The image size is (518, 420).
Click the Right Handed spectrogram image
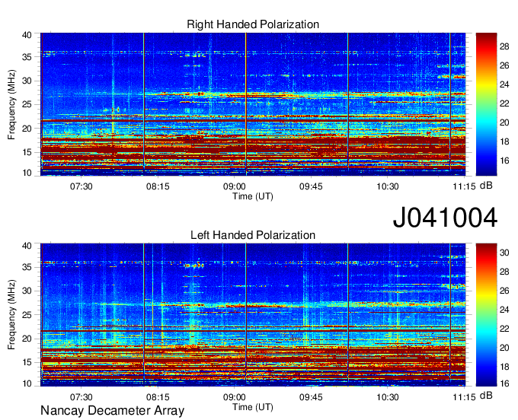[253, 104]
